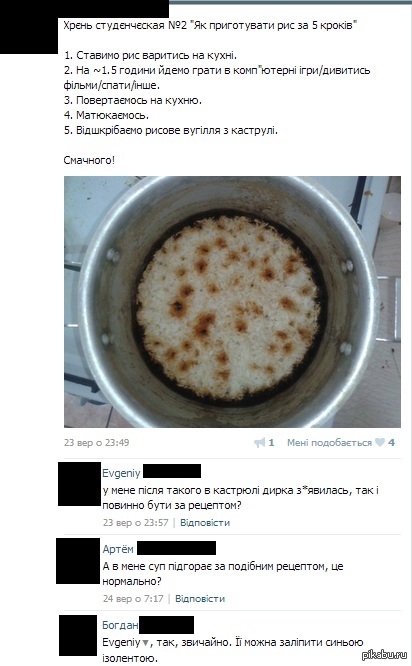Reply to Артём's comment via Відповісти
Viewport: 412px width, 666px height.
(200, 598)
